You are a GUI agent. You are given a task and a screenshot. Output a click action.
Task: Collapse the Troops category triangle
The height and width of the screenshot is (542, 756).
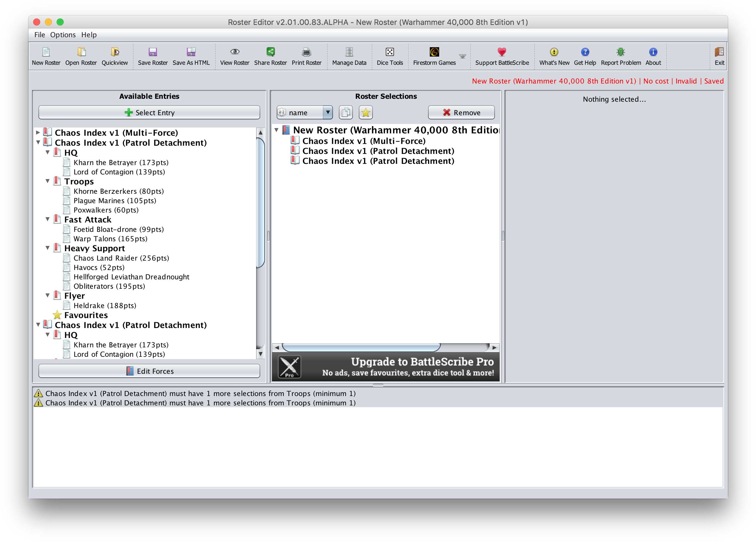[x=47, y=181]
